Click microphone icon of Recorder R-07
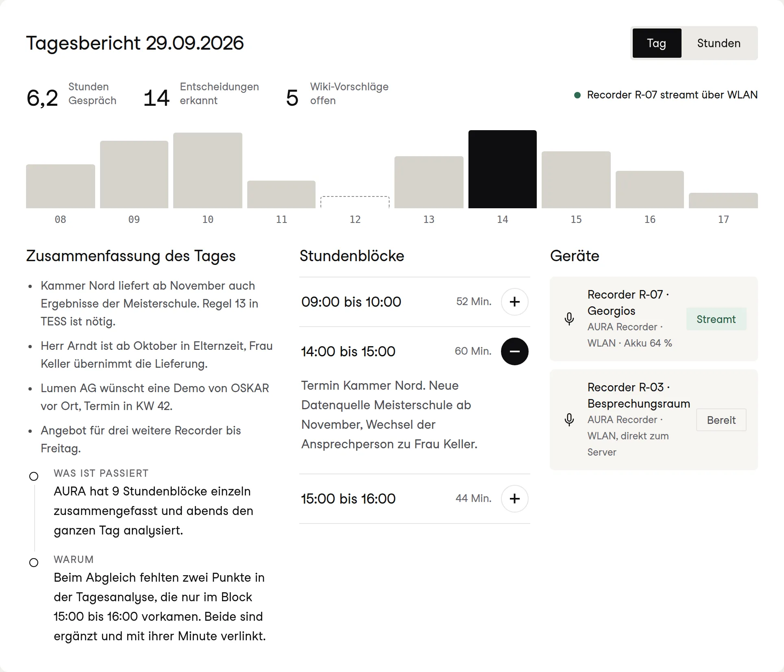 569,319
